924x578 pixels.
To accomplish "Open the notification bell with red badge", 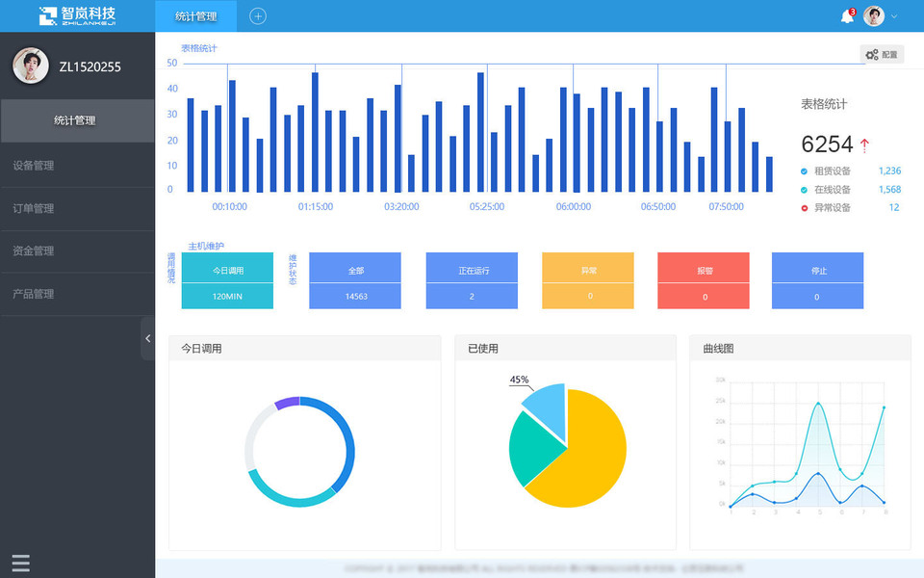I will [847, 16].
